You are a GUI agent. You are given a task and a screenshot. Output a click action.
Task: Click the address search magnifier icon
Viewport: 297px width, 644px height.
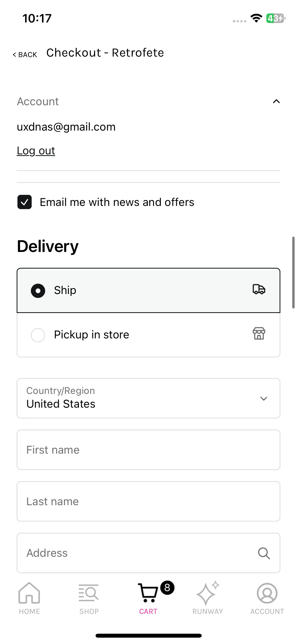click(x=264, y=553)
